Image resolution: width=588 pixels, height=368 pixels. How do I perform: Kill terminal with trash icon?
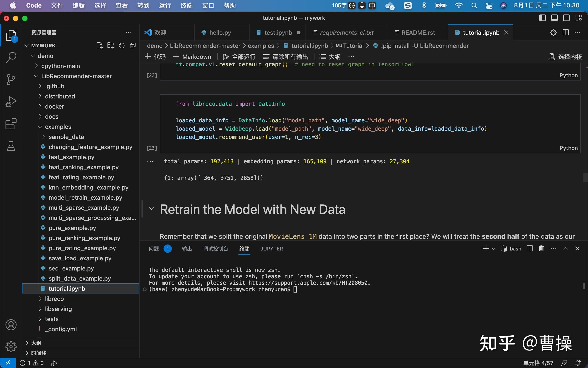541,248
